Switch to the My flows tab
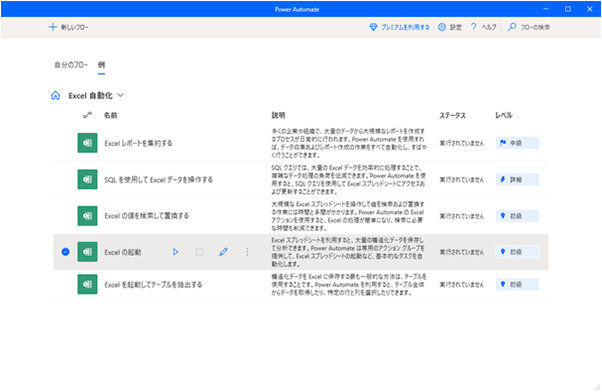 click(x=71, y=65)
